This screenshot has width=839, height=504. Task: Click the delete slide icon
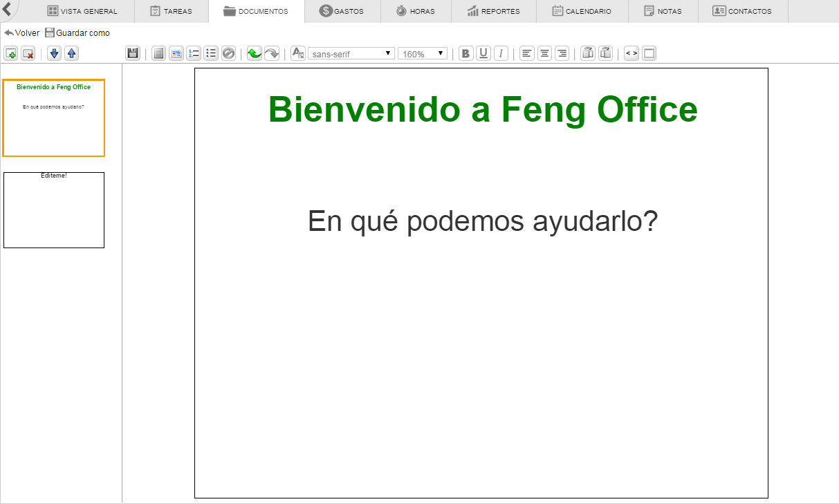point(28,54)
